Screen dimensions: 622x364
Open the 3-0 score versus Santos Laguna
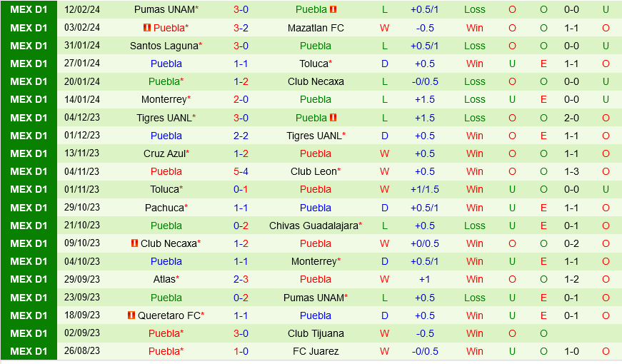coord(241,46)
